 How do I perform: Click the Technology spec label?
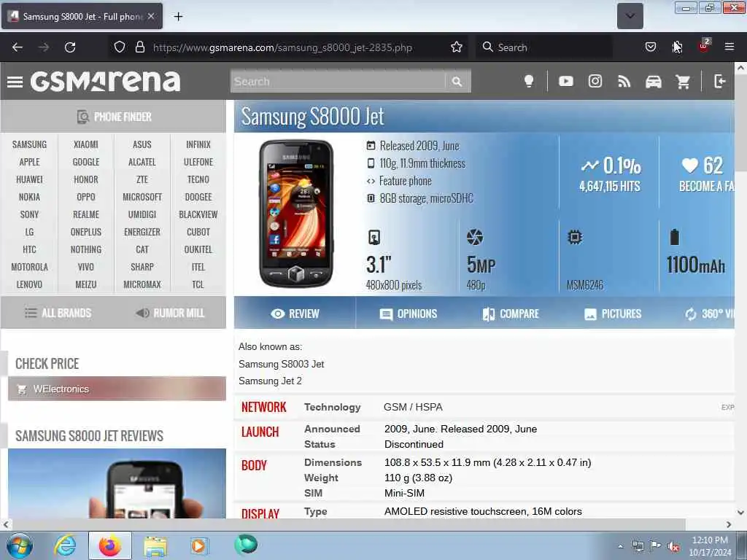coord(333,407)
